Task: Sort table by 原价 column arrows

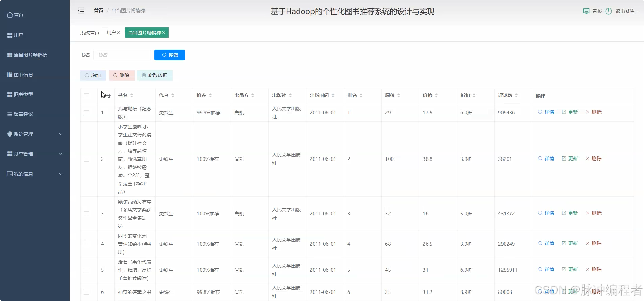Action: pyautogui.click(x=399, y=96)
